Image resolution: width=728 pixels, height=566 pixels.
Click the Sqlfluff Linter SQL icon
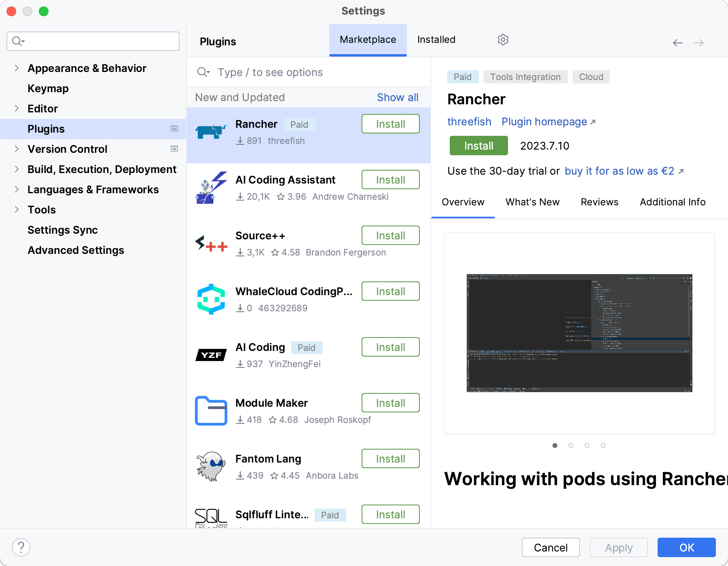pyautogui.click(x=211, y=518)
